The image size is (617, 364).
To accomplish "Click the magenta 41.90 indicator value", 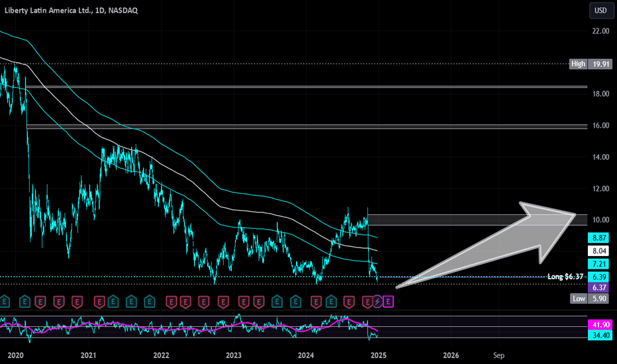I will coord(600,325).
